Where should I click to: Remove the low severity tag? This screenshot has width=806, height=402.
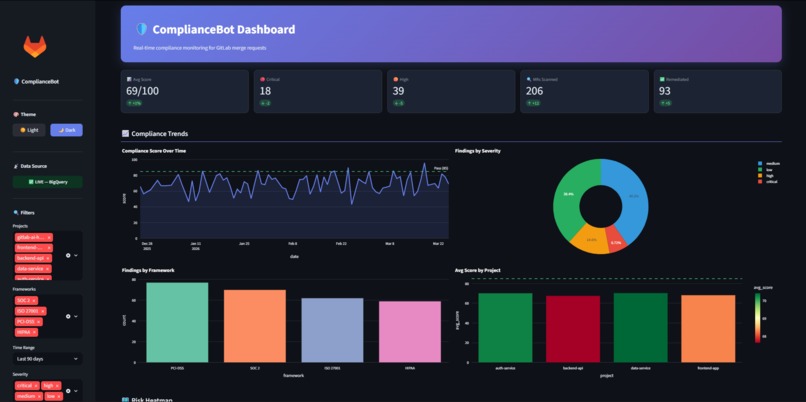click(x=59, y=396)
